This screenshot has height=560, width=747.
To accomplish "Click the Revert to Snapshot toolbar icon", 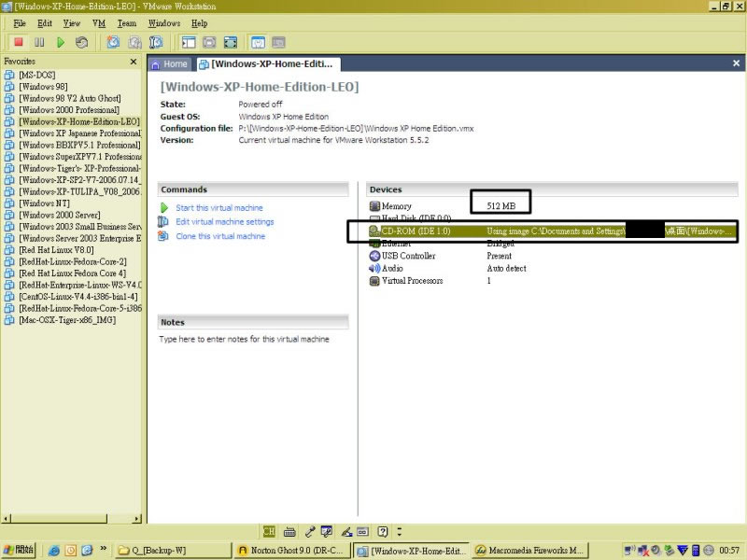I will pyautogui.click(x=134, y=42).
